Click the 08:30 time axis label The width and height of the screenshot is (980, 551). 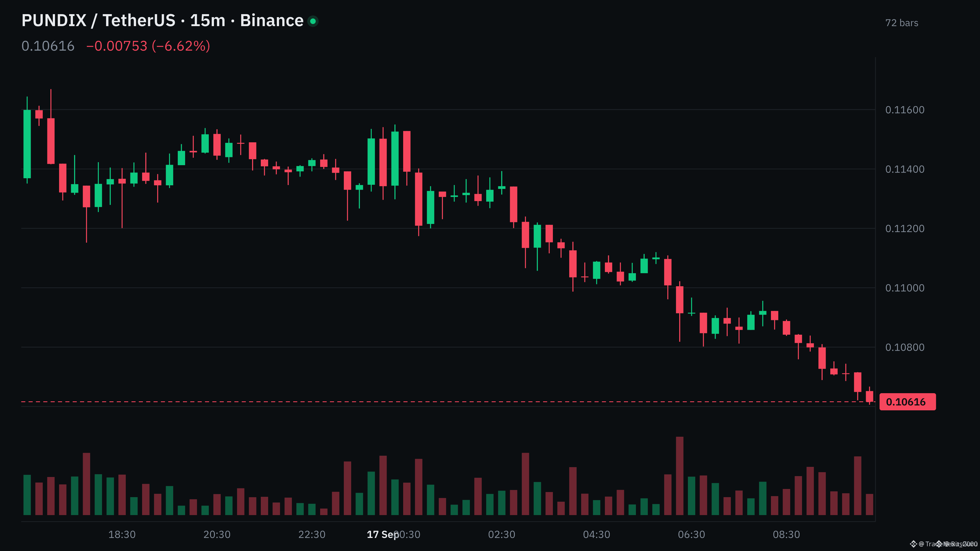click(786, 534)
